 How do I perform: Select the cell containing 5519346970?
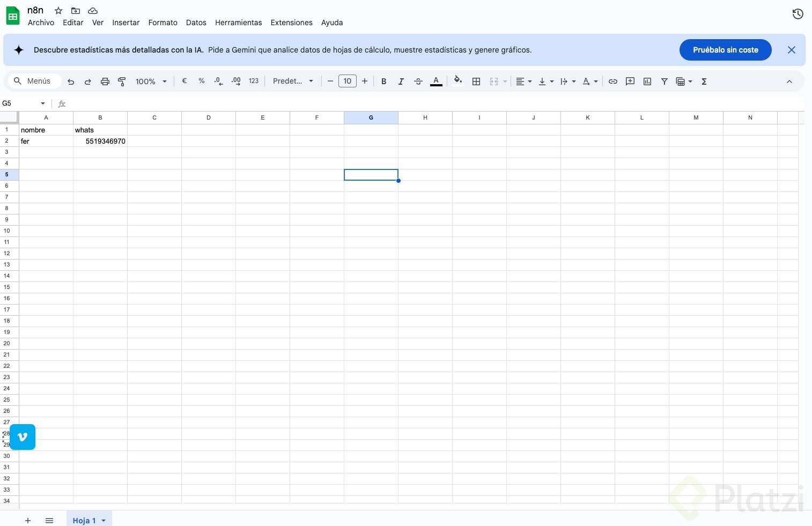[x=100, y=141]
